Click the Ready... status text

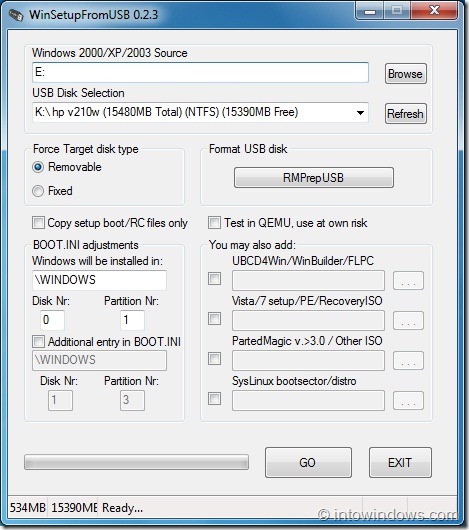coord(122,508)
